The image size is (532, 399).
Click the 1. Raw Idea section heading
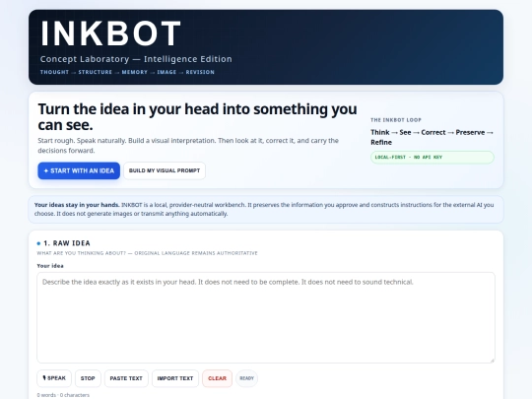(x=67, y=243)
